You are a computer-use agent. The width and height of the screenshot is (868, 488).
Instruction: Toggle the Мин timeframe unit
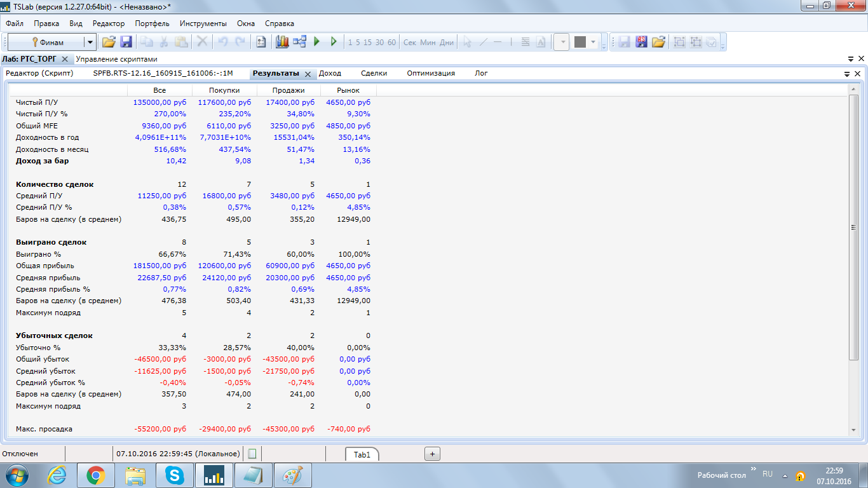tap(428, 43)
